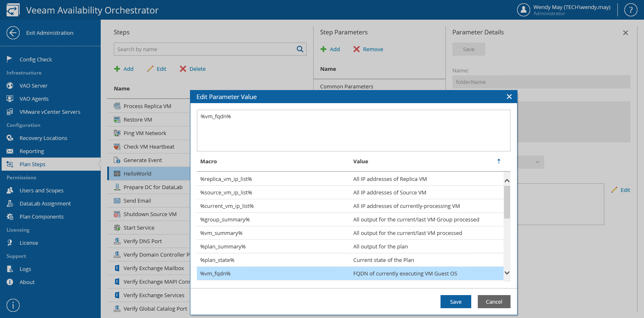Viewport: 644px width, 318px height.
Task: Click the Start Service gear icon
Action: [117, 228]
